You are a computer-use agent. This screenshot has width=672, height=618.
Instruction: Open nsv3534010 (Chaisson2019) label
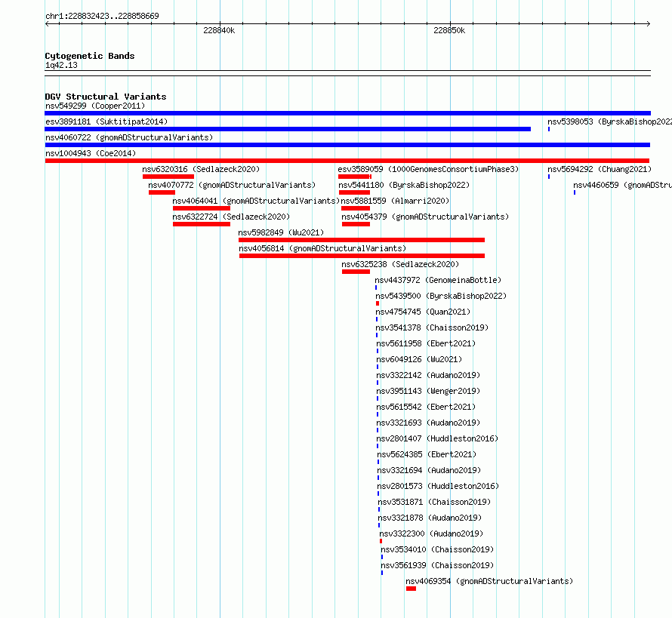coord(437,549)
